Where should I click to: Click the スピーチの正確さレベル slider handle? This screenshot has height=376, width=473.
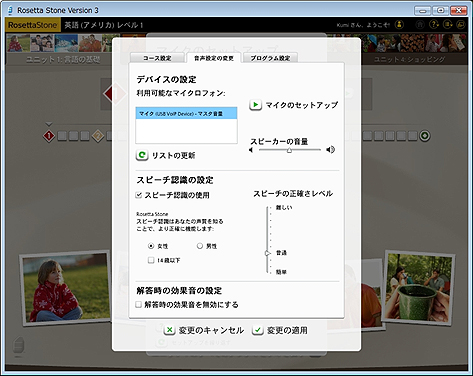(x=267, y=253)
